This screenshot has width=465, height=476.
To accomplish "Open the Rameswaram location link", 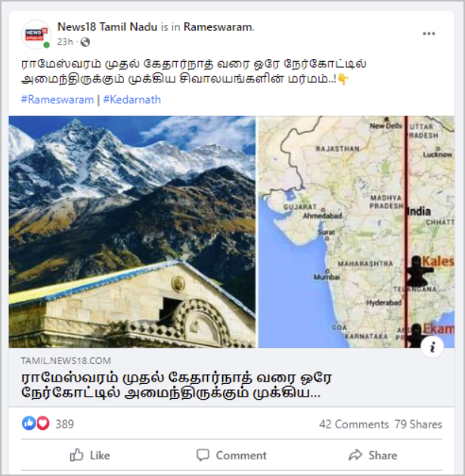I will pyautogui.click(x=218, y=26).
